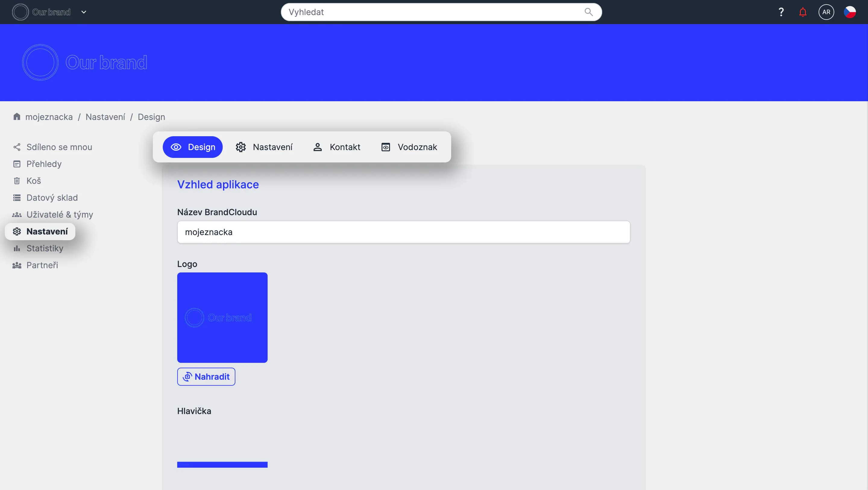The height and width of the screenshot is (490, 868).
Task: Open Datový sklad in sidebar
Action: pyautogui.click(x=52, y=198)
